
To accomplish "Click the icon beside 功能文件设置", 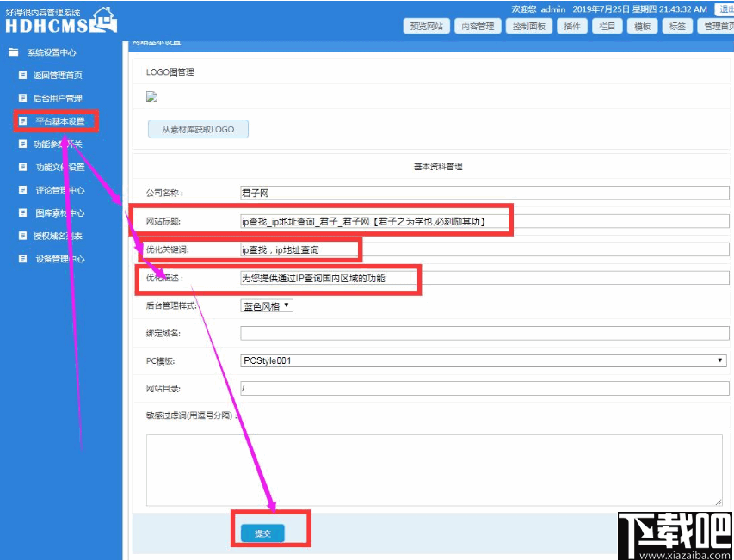I will click(x=22, y=167).
